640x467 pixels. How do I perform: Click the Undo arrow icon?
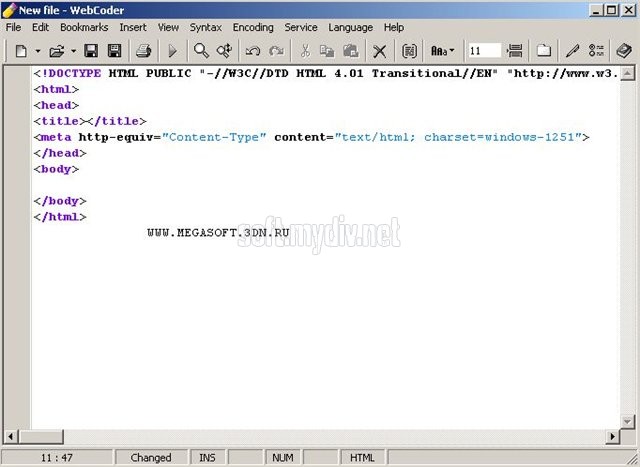click(253, 50)
